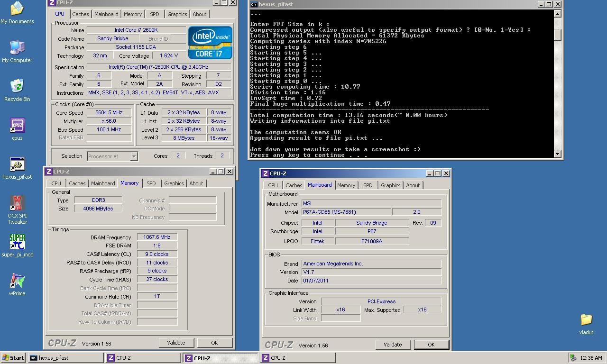The height and width of the screenshot is (364, 607).
Task: Click console scrollbar down arrow
Action: (558, 154)
